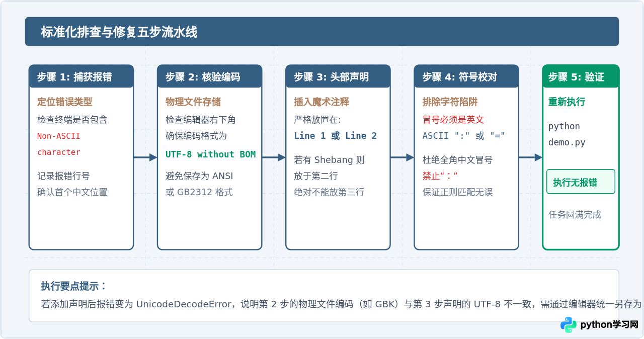Click the line '若有 Shebang 则'
This screenshot has width=644, height=339.
coord(330,160)
